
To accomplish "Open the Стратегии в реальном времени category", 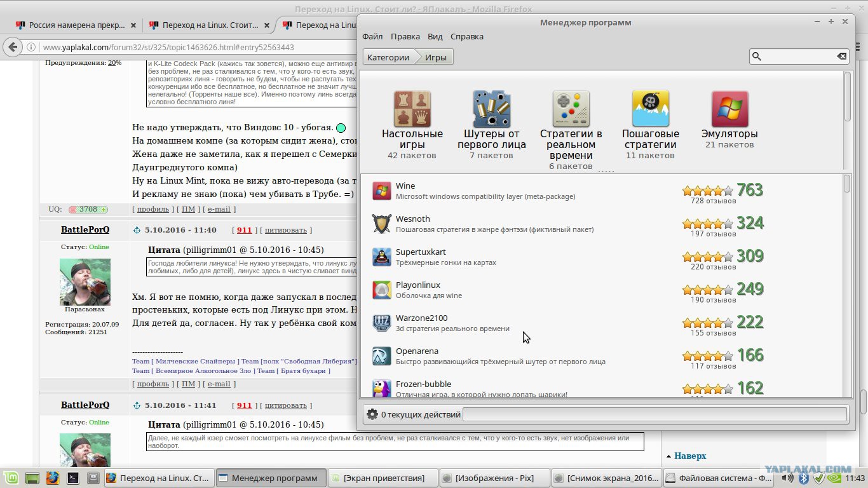I will [x=571, y=130].
